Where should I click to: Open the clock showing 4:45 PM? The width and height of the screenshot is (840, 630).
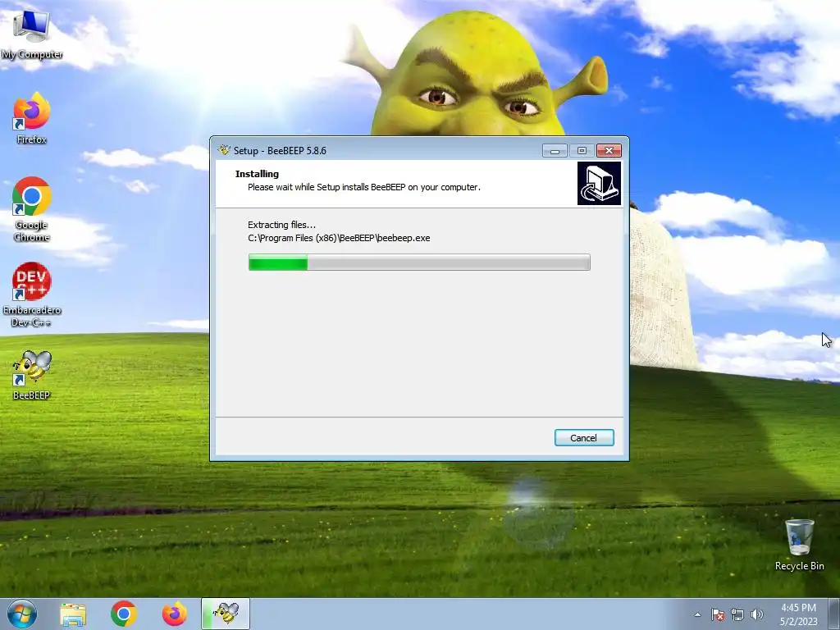[x=798, y=614]
